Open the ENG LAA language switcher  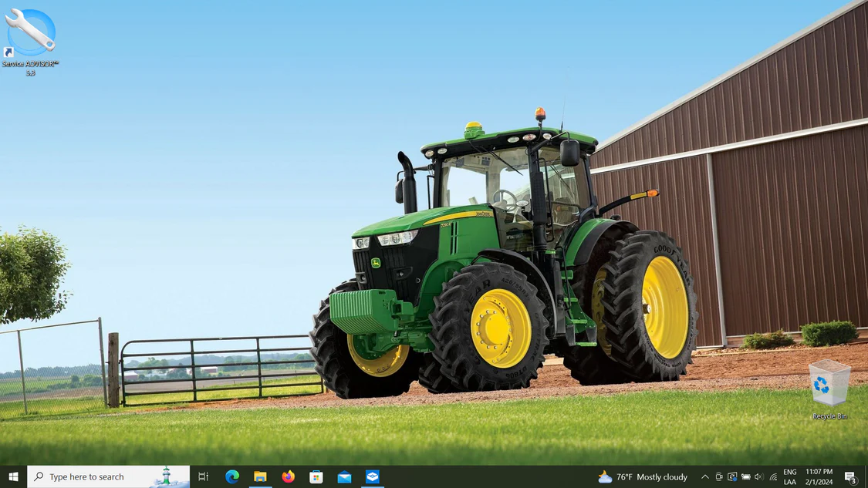pyautogui.click(x=790, y=477)
